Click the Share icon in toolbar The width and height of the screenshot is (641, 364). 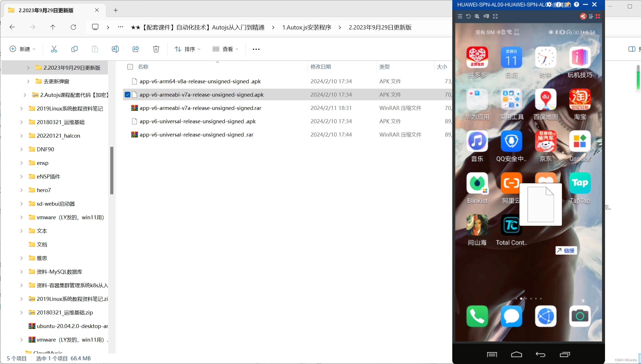(136, 49)
